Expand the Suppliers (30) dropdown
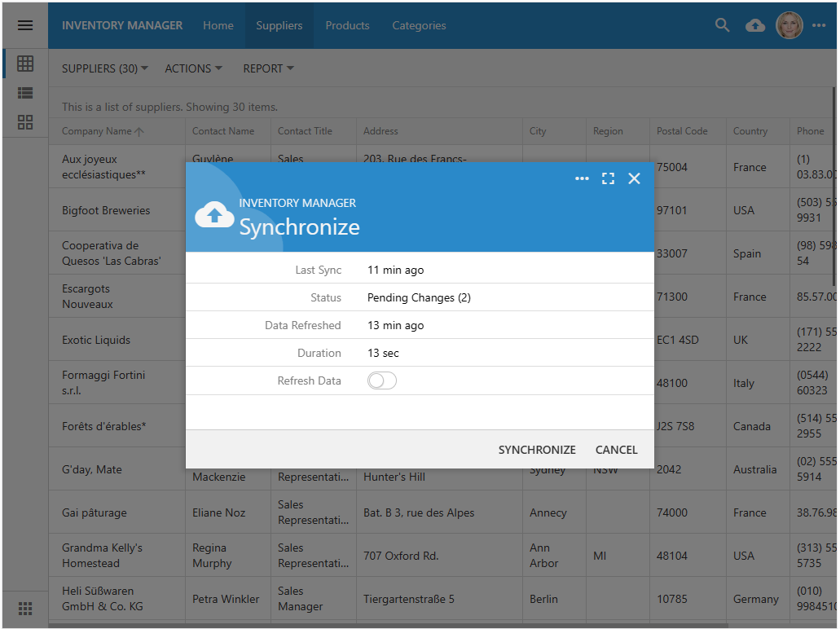 104,68
